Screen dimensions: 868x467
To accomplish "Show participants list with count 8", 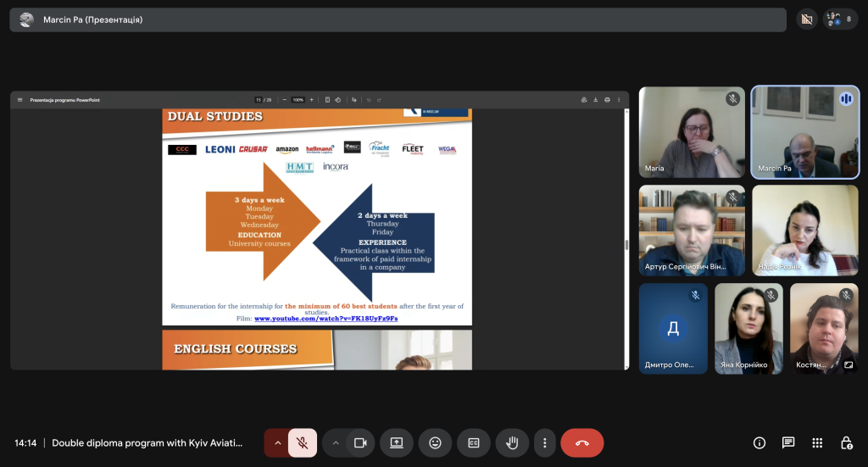I will 840,19.
